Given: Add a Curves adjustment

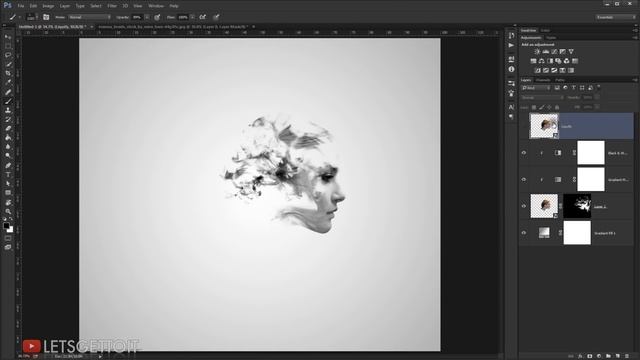Looking at the screenshot, I should [554, 52].
